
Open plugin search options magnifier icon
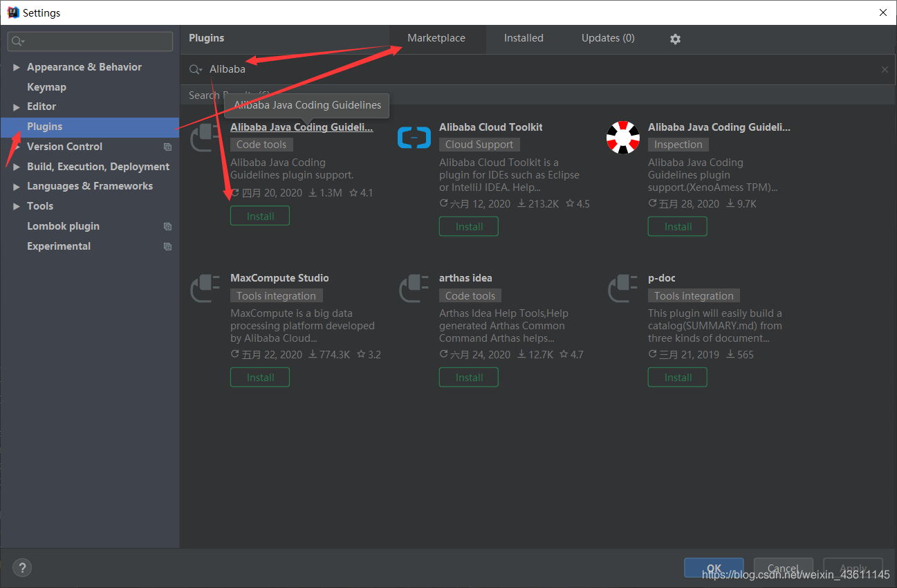(196, 69)
